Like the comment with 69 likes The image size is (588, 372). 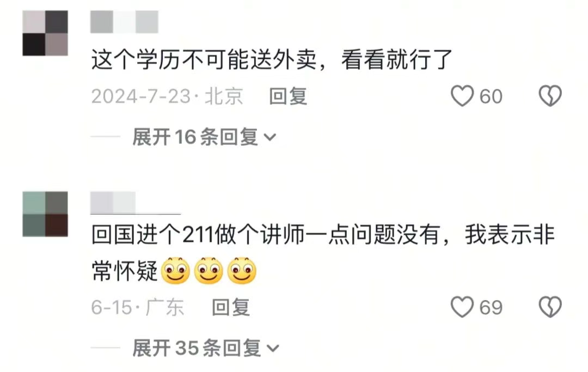(462, 307)
